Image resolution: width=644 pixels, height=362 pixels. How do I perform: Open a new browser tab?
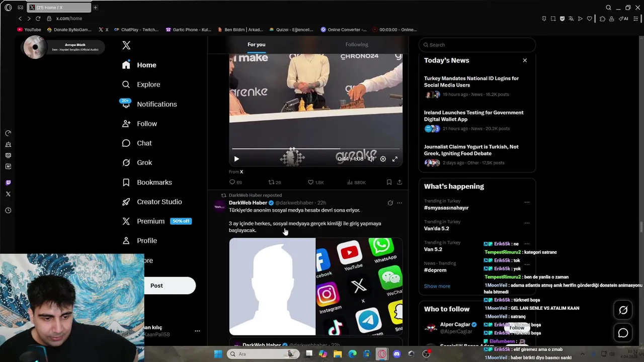95,8
